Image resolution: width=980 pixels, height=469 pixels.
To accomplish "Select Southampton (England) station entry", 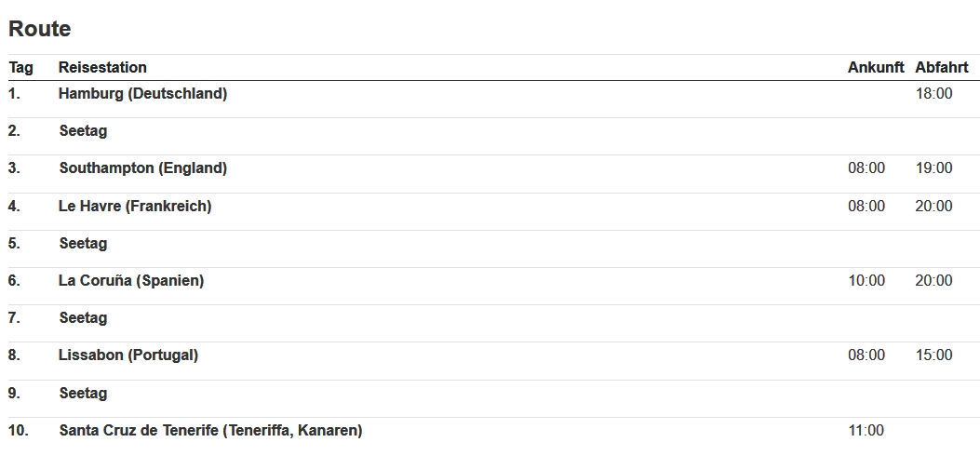I will (143, 168).
